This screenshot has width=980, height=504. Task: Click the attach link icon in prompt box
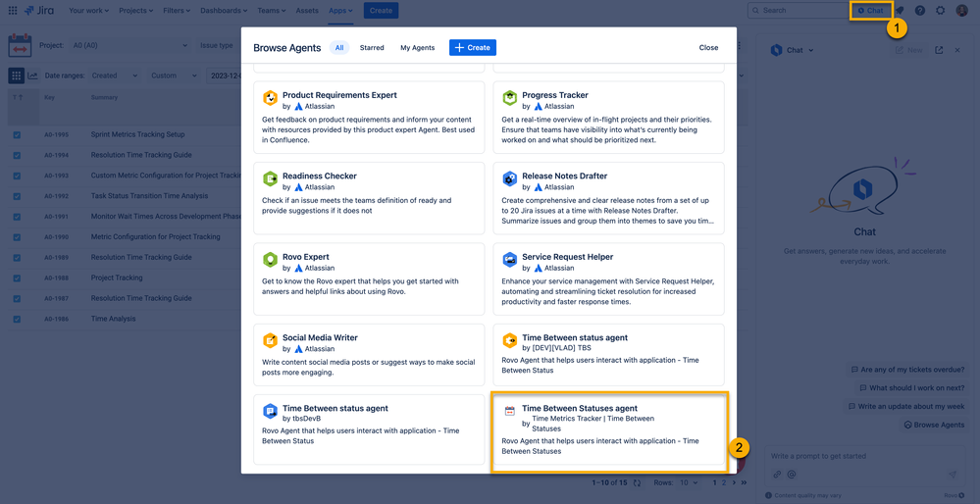[x=777, y=474]
